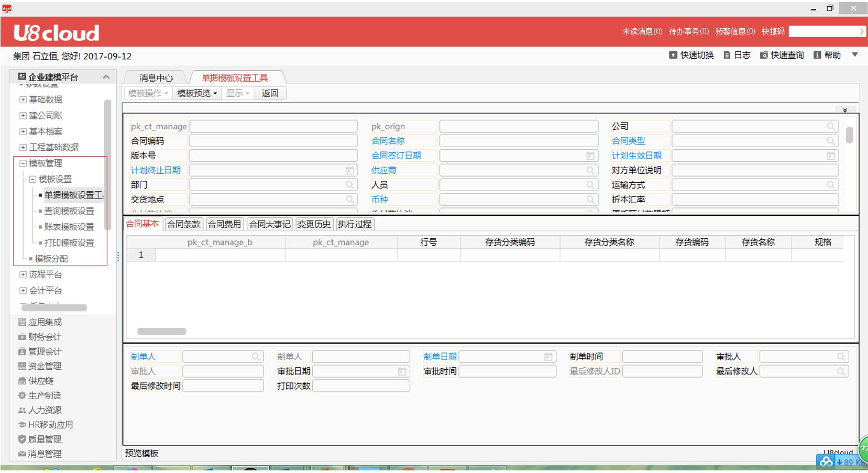The image size is (868, 473).
Task: Click the 返回 button
Action: pyautogui.click(x=270, y=93)
